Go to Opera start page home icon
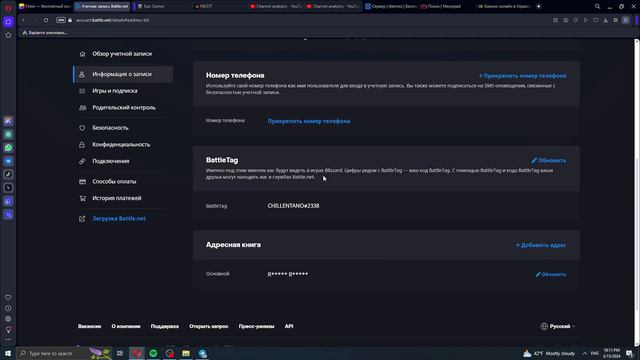The height and width of the screenshot is (360, 640). [x=8, y=22]
